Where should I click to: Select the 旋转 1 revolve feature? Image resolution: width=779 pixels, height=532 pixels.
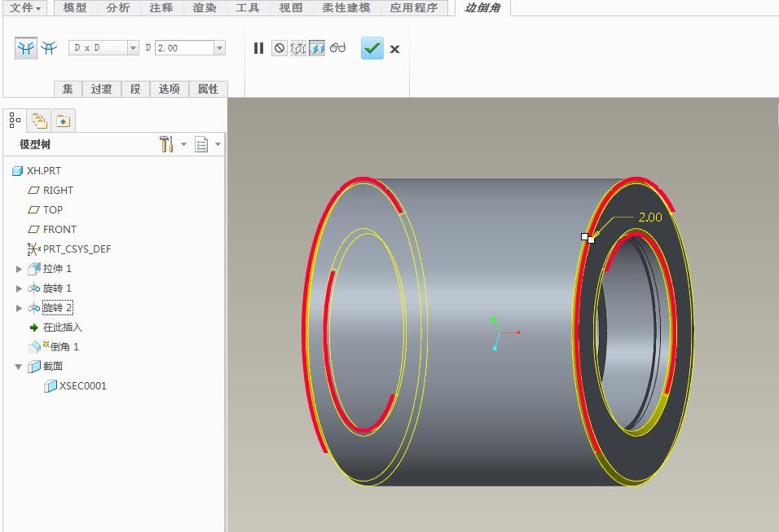pos(57,288)
